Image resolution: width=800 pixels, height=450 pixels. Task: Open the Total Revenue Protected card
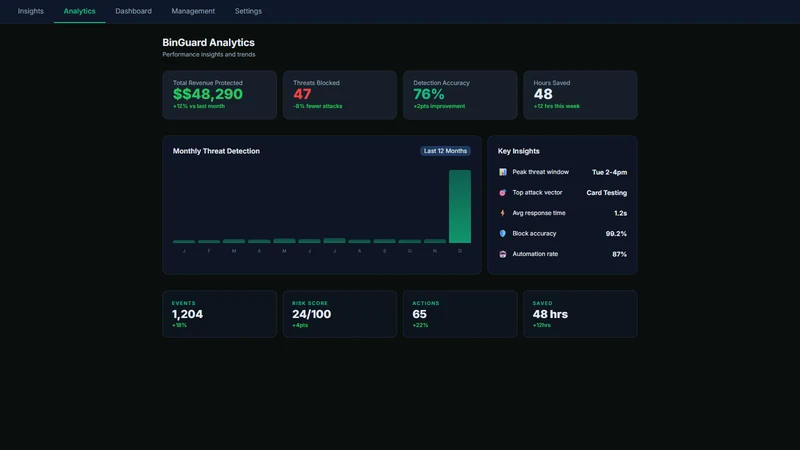[219, 95]
